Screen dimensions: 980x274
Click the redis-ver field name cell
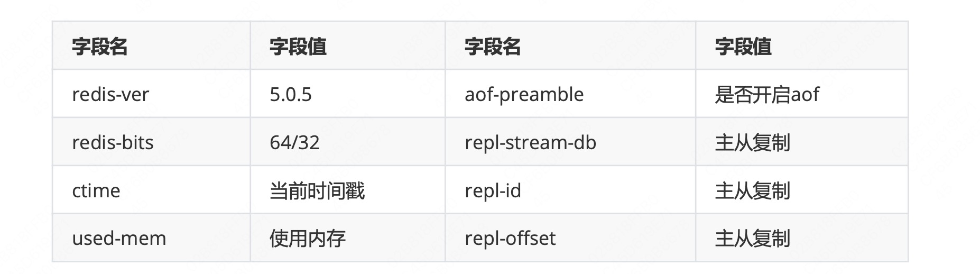(151, 94)
